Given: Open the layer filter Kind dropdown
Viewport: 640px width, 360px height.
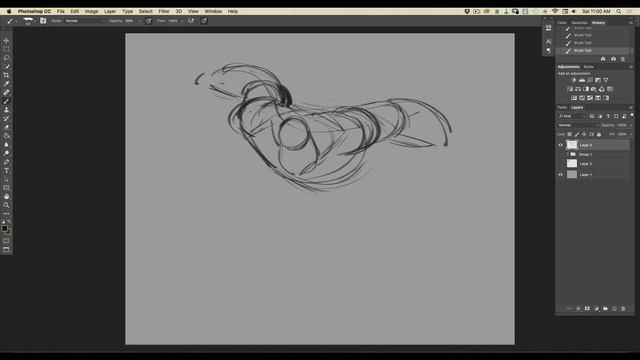Looking at the screenshot, I should coord(572,116).
